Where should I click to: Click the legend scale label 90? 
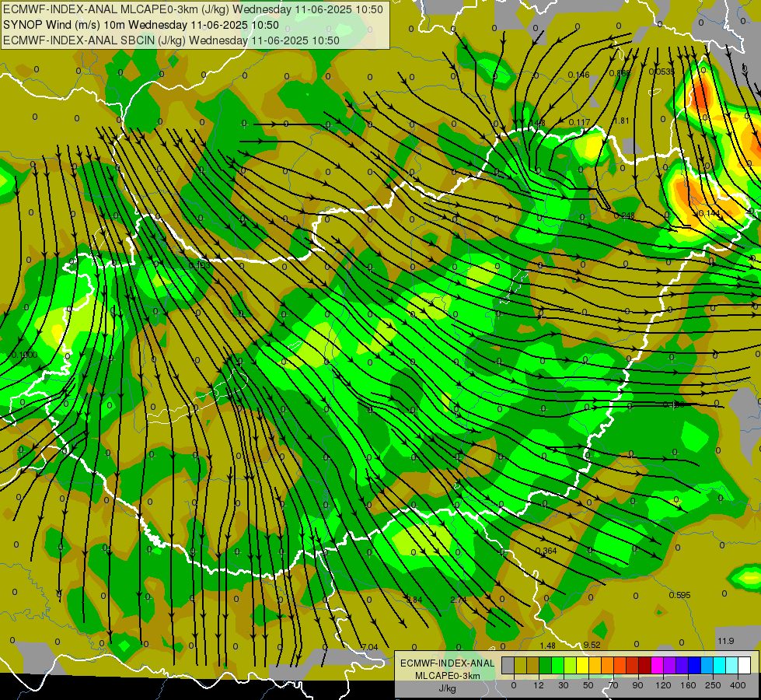click(637, 685)
